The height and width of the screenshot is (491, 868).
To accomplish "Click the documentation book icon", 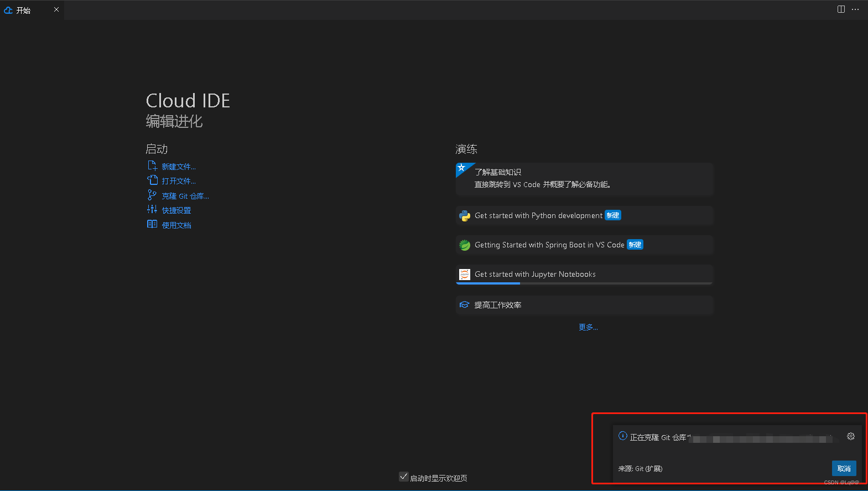I will click(x=152, y=224).
